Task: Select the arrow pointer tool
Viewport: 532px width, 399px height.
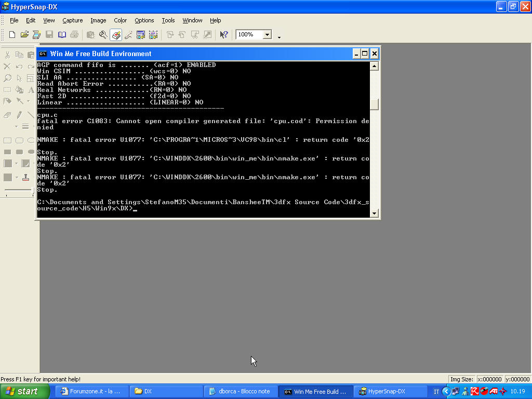Action: [x=19, y=78]
